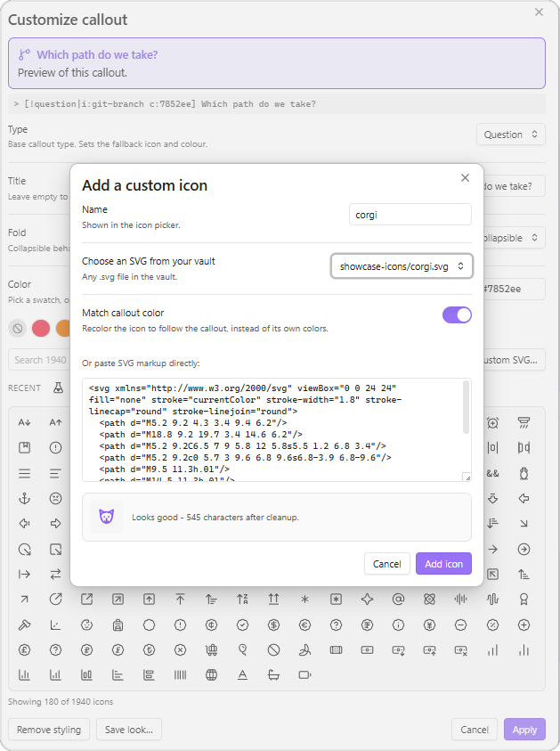Click the callout syntax code line
The height and width of the screenshot is (751, 560).
tap(277, 104)
